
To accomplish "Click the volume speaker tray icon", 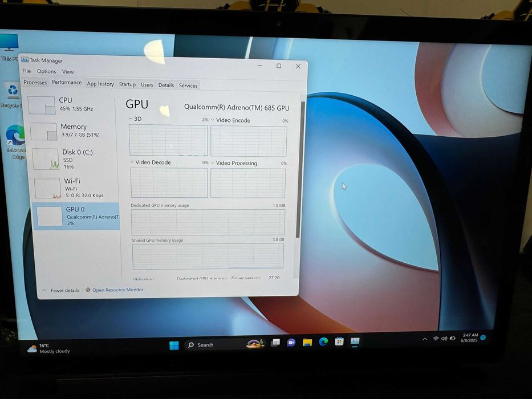I will pos(444,338).
